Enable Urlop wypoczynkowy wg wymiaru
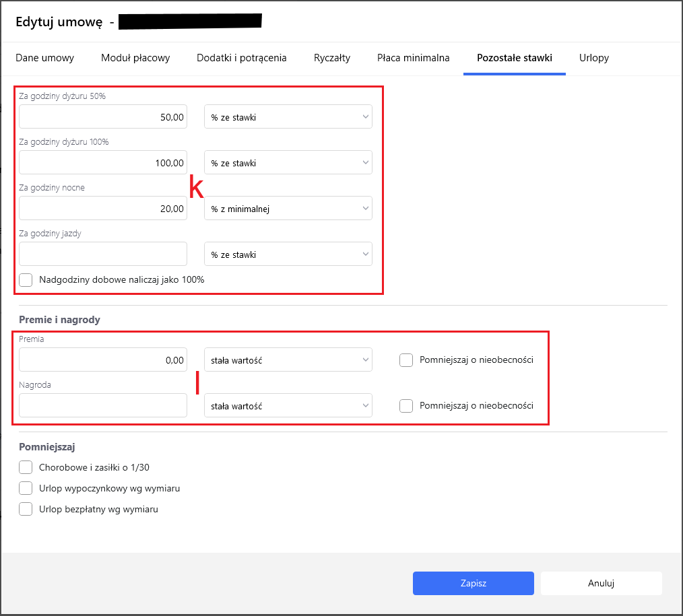 point(26,488)
